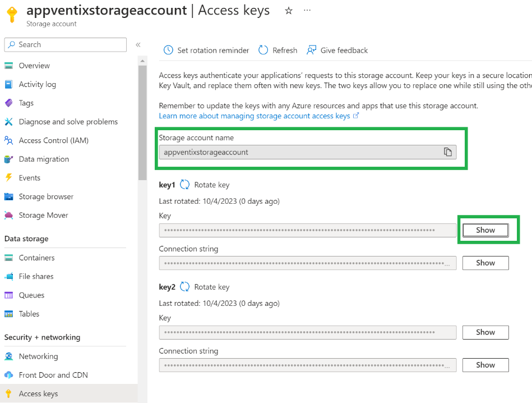
Task: Copy the storage account name to clipboard
Action: 447,152
